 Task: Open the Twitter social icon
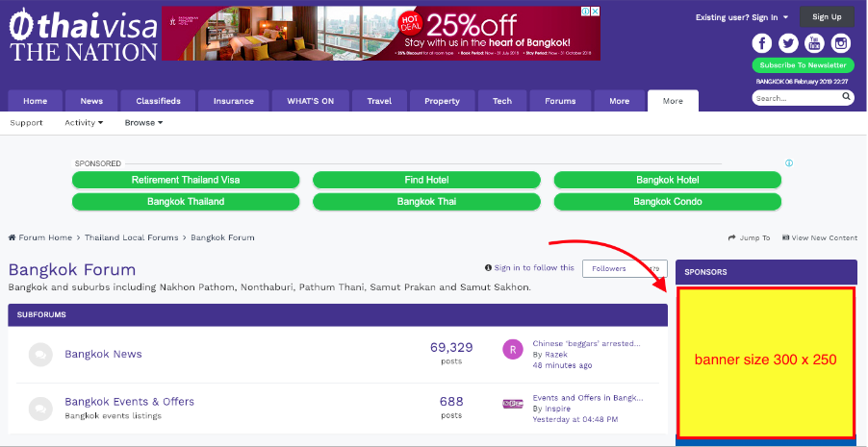[788, 43]
